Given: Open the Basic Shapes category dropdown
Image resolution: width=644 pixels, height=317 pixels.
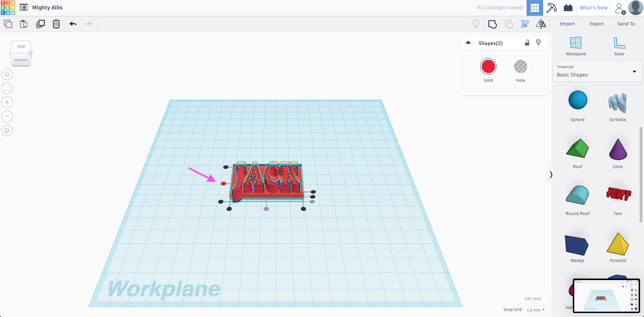Looking at the screenshot, I should pos(597,71).
